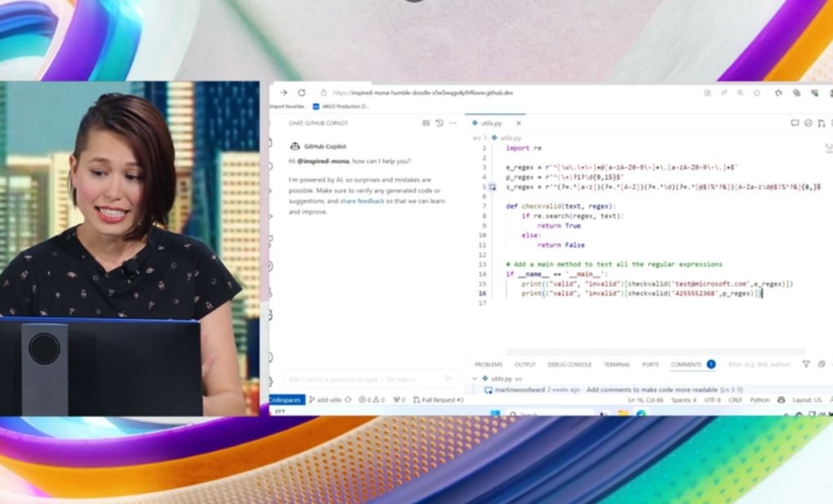The image size is (833, 504).
Task: Click the code minimap preview
Action: point(829,149)
